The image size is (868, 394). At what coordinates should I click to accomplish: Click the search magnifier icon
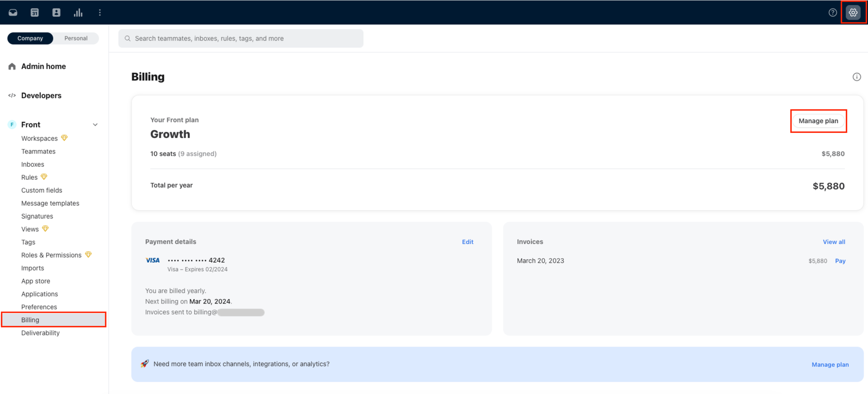tap(128, 38)
